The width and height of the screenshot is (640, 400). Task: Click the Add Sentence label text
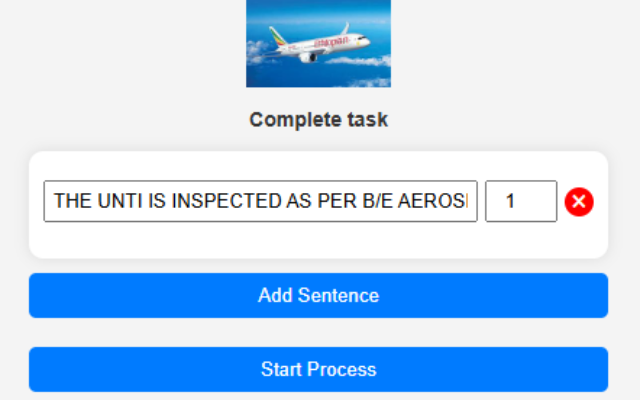(x=318, y=296)
